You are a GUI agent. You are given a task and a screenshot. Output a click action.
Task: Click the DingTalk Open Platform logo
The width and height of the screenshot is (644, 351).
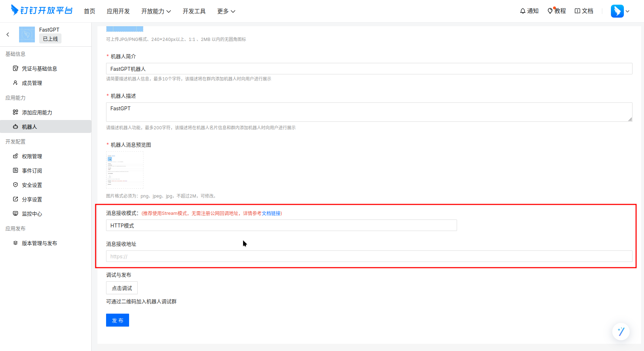42,10
